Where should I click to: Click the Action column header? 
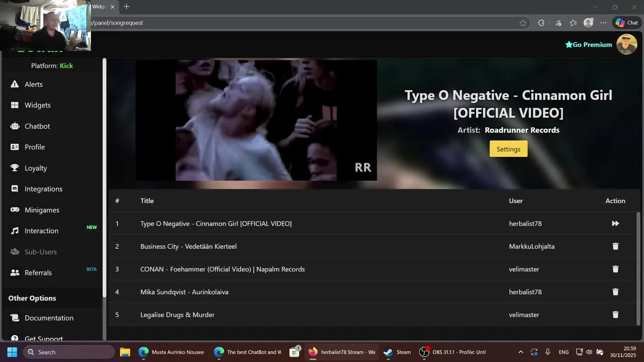tap(615, 201)
